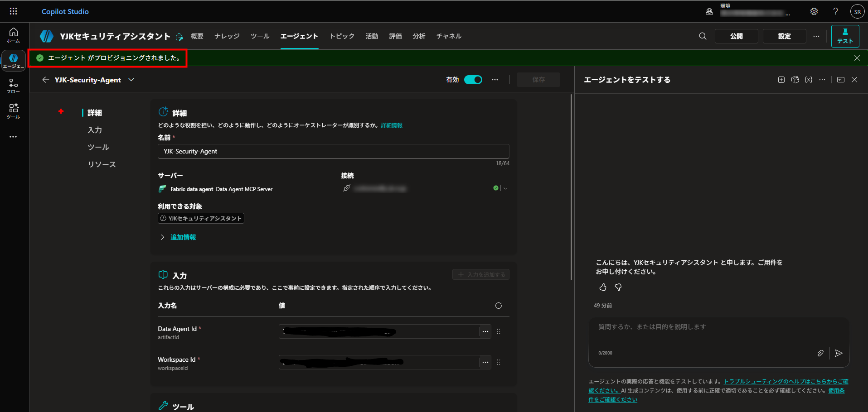The height and width of the screenshot is (412, 868).
Task: Open the ツール tab in top navigation
Action: pyautogui.click(x=260, y=36)
